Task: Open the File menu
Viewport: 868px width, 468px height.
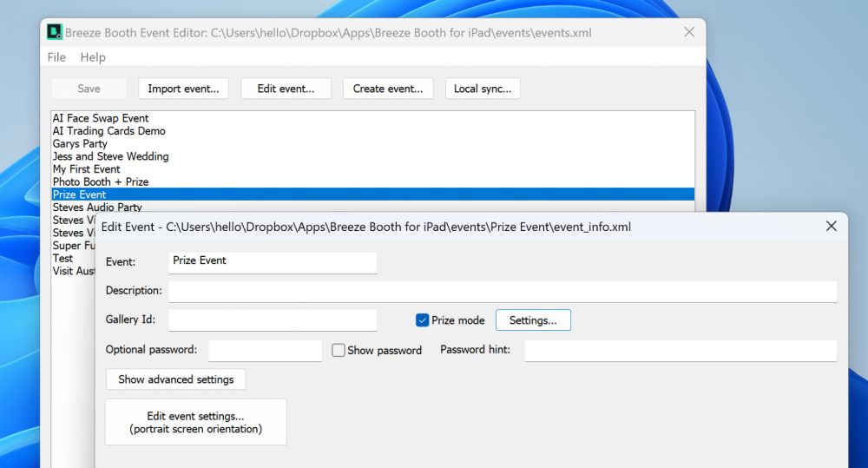Action: coord(56,57)
